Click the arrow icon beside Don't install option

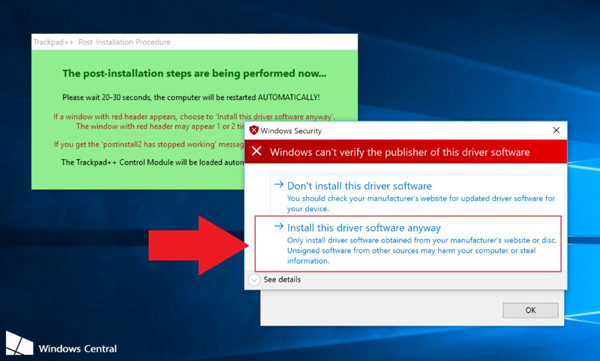[x=279, y=185]
